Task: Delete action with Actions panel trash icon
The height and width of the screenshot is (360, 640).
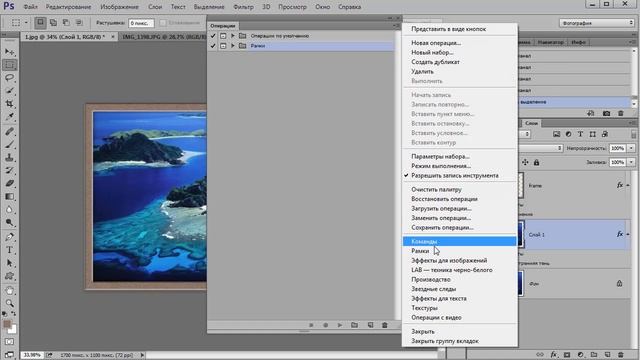Action: 384,325
